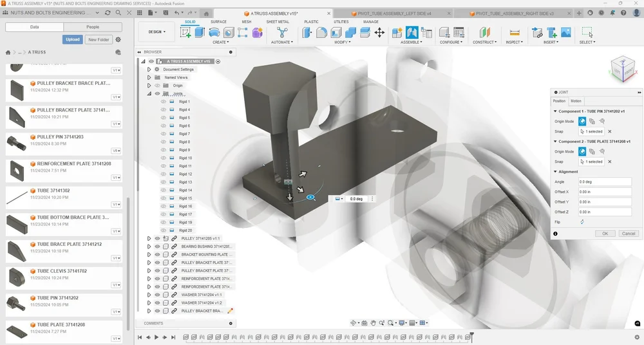Image resolution: width=644 pixels, height=345 pixels.
Task: Click the Select tool icon
Action: (x=587, y=32)
